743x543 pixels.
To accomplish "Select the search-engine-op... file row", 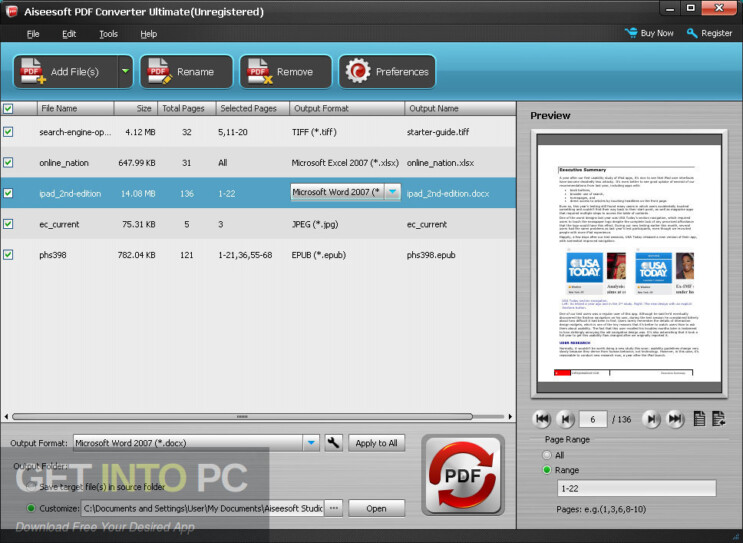I will (258, 132).
